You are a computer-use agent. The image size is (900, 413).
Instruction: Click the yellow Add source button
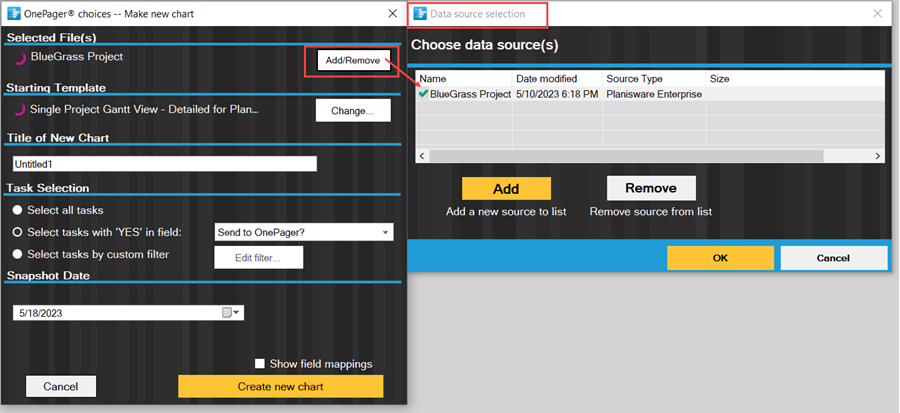506,189
